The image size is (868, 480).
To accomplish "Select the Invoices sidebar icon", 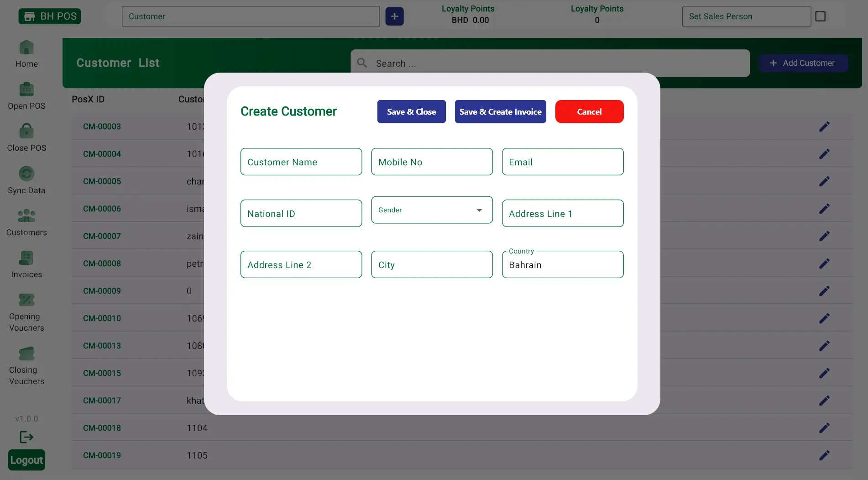I will [x=26, y=258].
